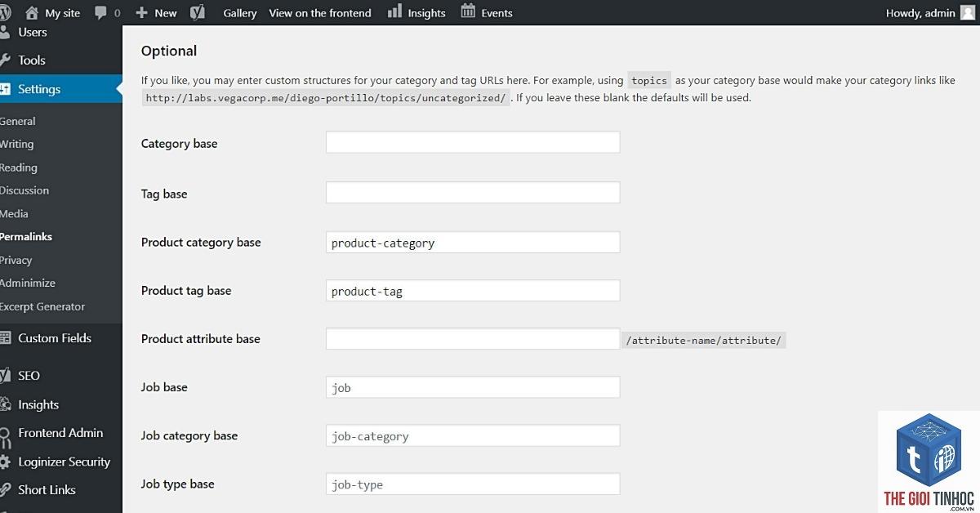Screen dimensions: 980x513
Task: Go to Discussion settings
Action: coord(24,190)
